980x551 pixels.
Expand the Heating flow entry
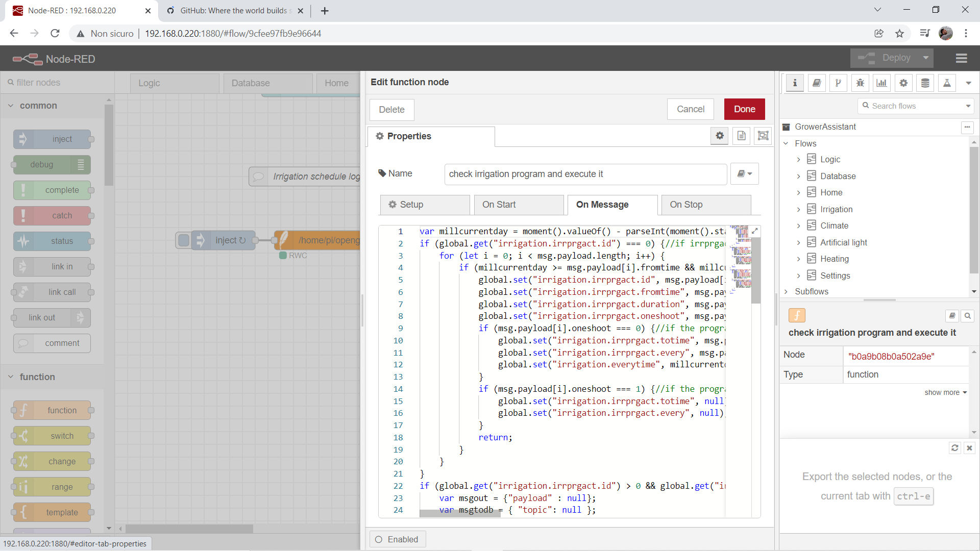tap(799, 259)
